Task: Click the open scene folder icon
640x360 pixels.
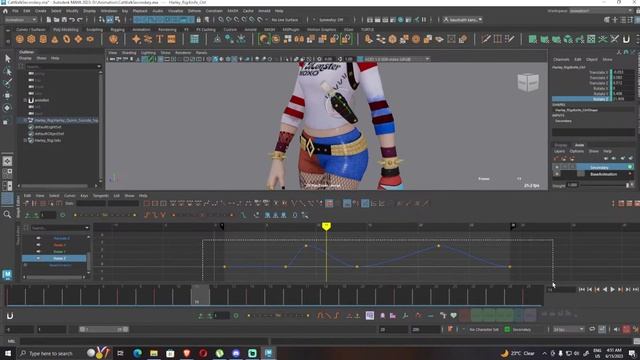Action: [x=56, y=20]
